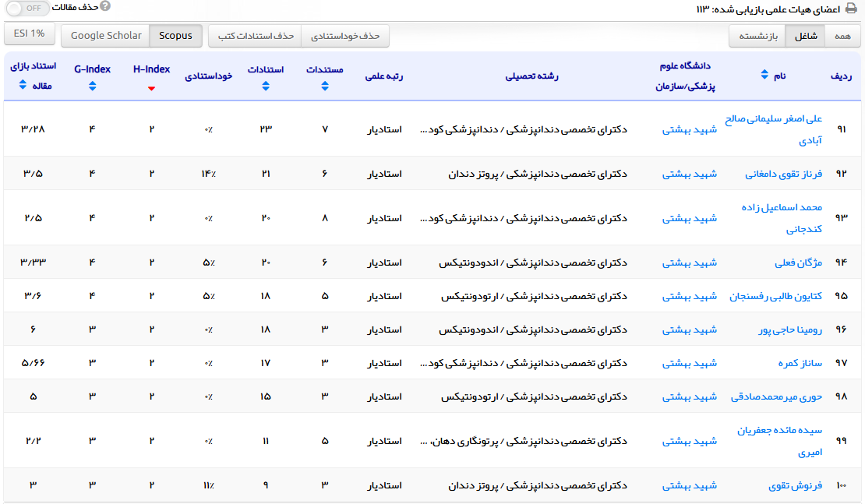Open مژگان فعلی faculty profile link
The width and height of the screenshot is (865, 504).
point(799,263)
